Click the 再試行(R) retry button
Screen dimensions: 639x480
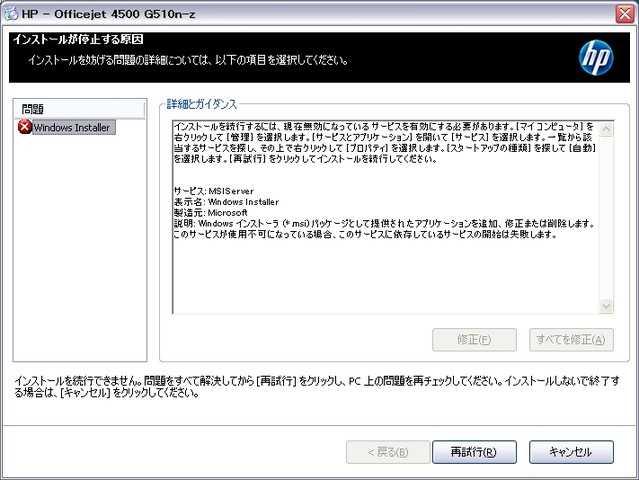[x=474, y=452]
